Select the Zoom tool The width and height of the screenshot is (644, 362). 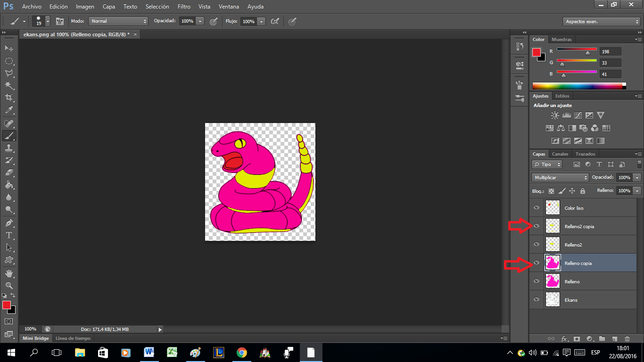click(9, 285)
